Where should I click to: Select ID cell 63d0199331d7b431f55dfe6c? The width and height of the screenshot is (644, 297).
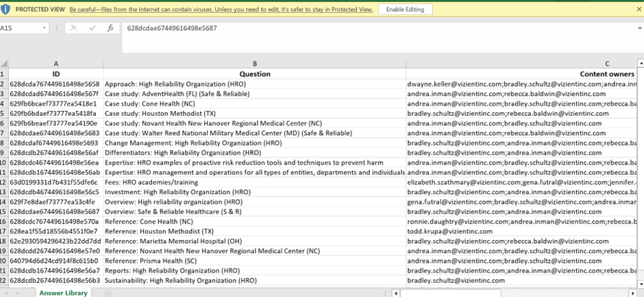click(56, 182)
